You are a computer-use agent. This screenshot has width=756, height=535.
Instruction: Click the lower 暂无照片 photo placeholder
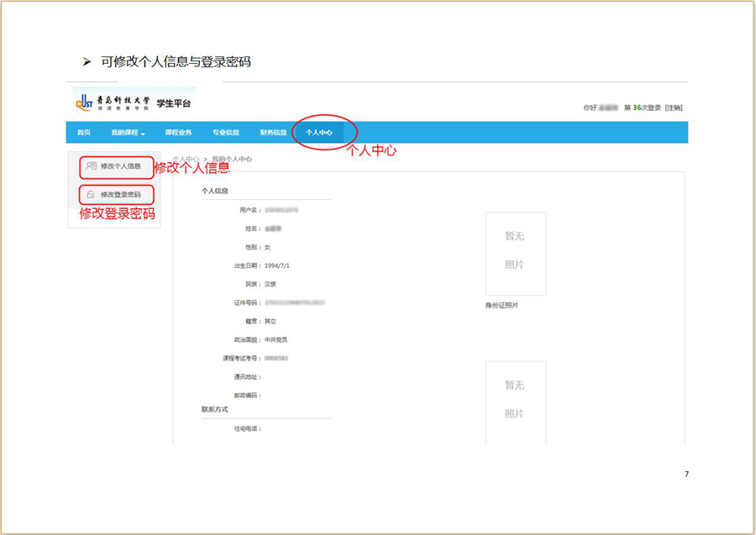pyautogui.click(x=515, y=400)
